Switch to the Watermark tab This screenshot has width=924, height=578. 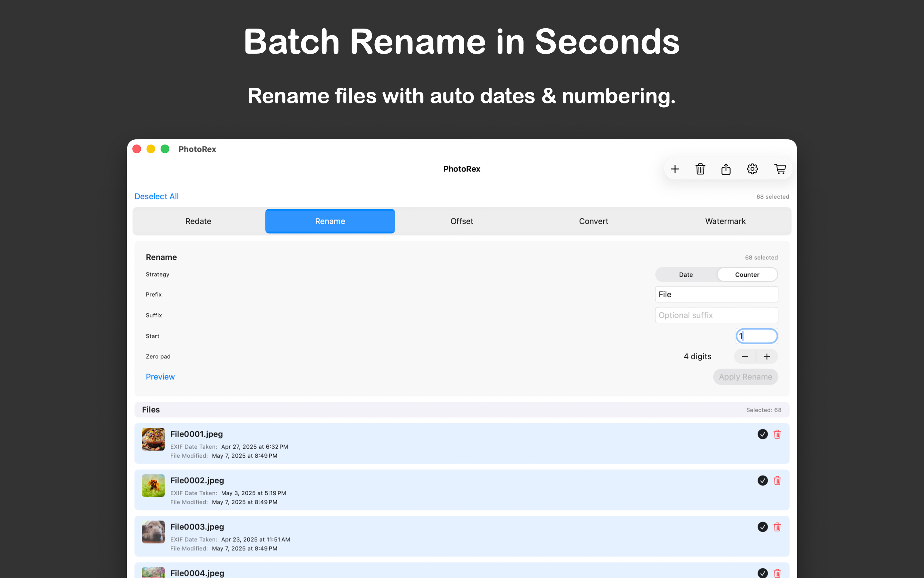(725, 221)
